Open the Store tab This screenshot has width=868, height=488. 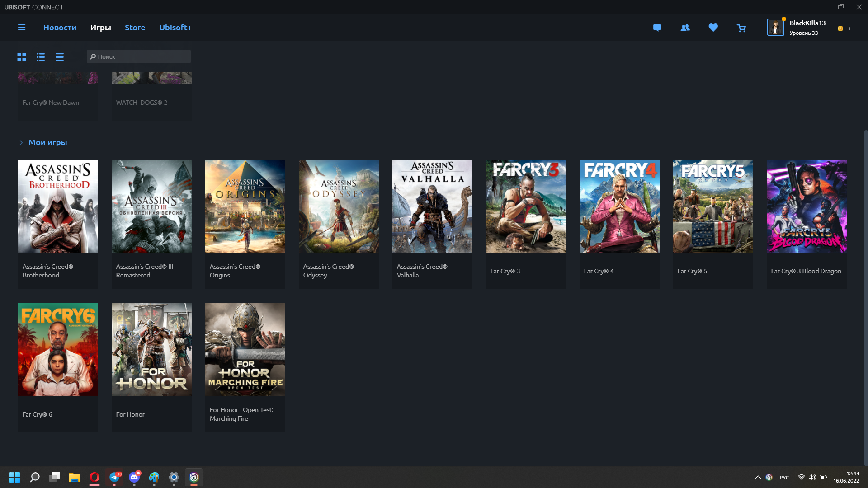(135, 28)
